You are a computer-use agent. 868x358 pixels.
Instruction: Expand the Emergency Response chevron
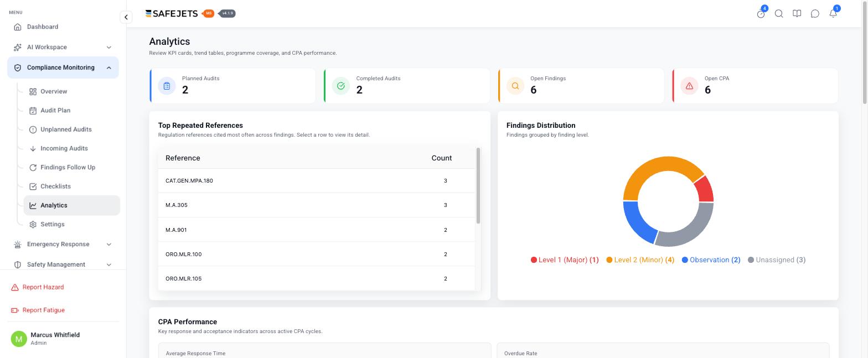108,245
